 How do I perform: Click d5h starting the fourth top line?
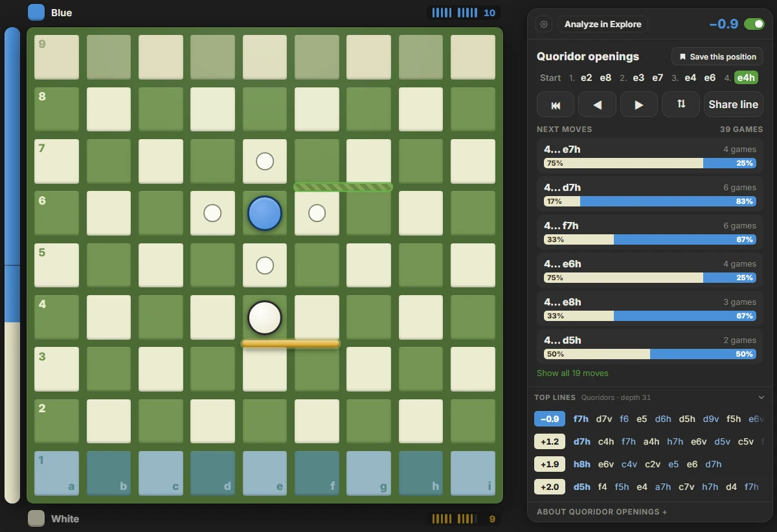[581, 487]
